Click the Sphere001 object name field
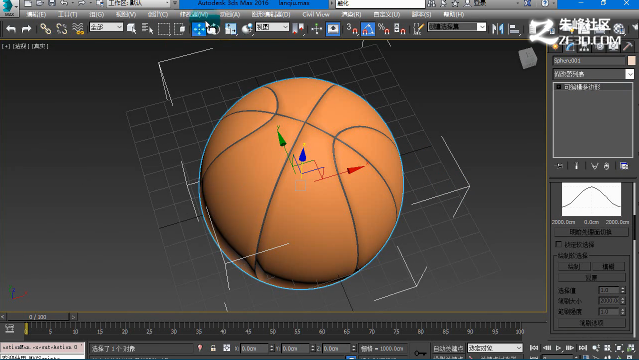639x360 pixels. [x=589, y=61]
